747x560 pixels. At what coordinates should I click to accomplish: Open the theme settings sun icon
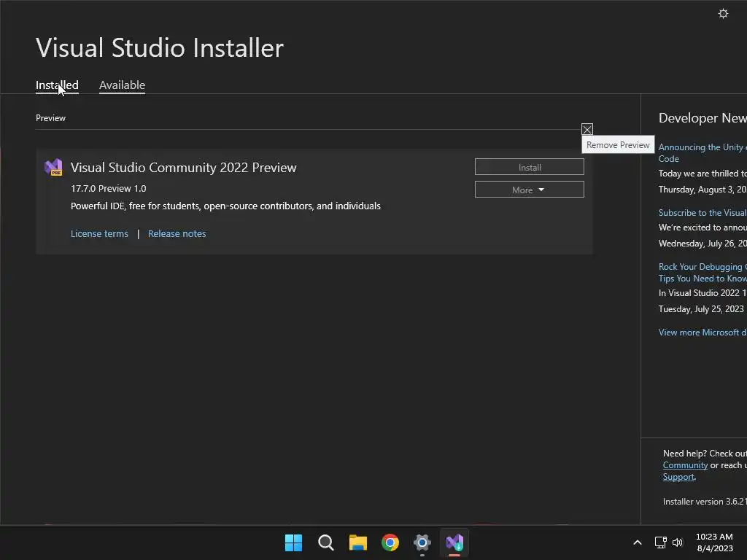723,13
